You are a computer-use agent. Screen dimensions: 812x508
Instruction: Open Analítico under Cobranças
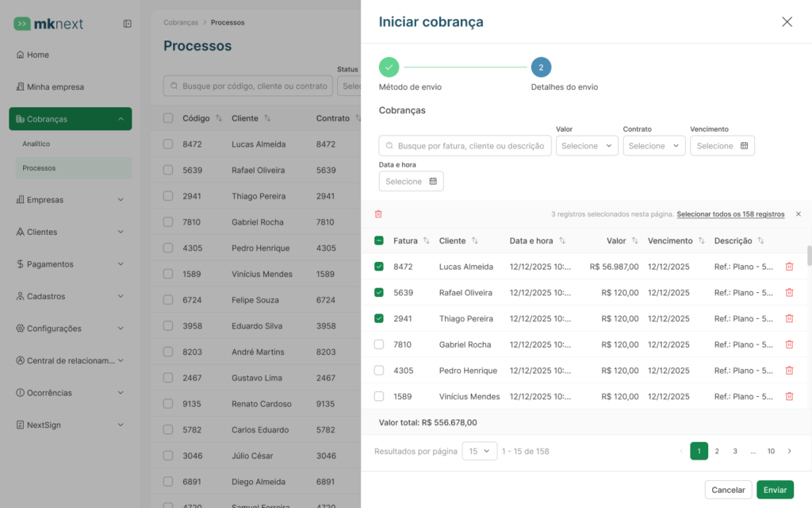click(x=36, y=144)
